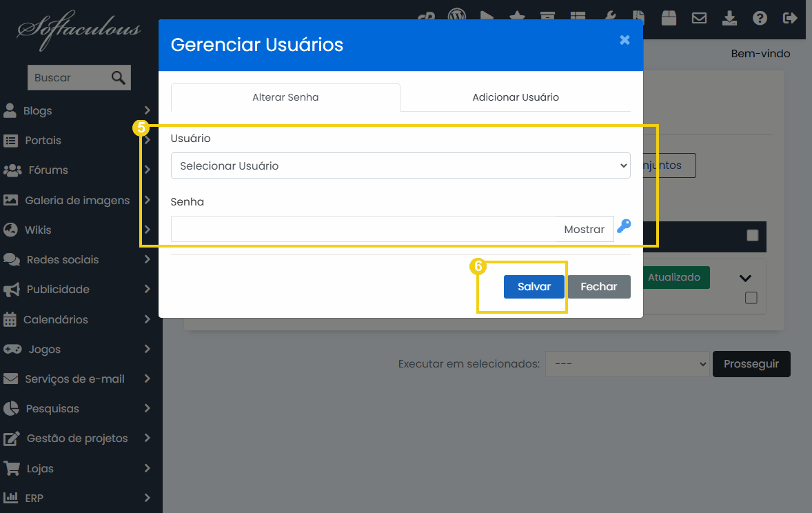
Task: Click the Salvar button
Action: pos(534,287)
